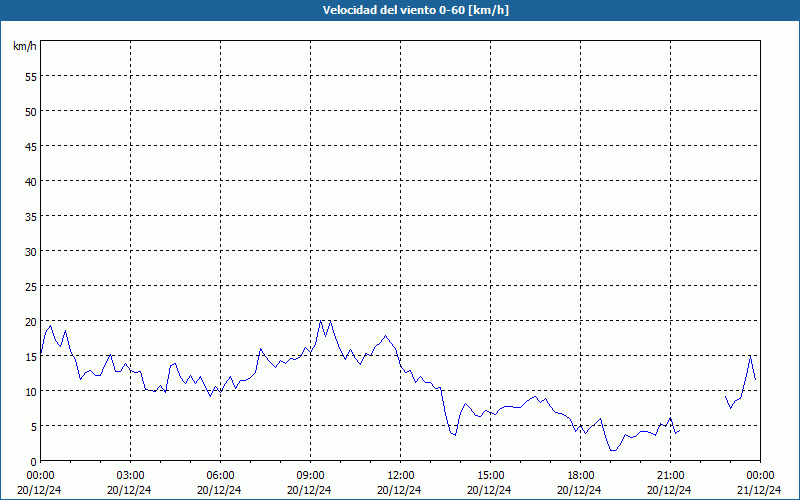Select the 09:00 time axis label
The image size is (800, 500).
click(310, 475)
